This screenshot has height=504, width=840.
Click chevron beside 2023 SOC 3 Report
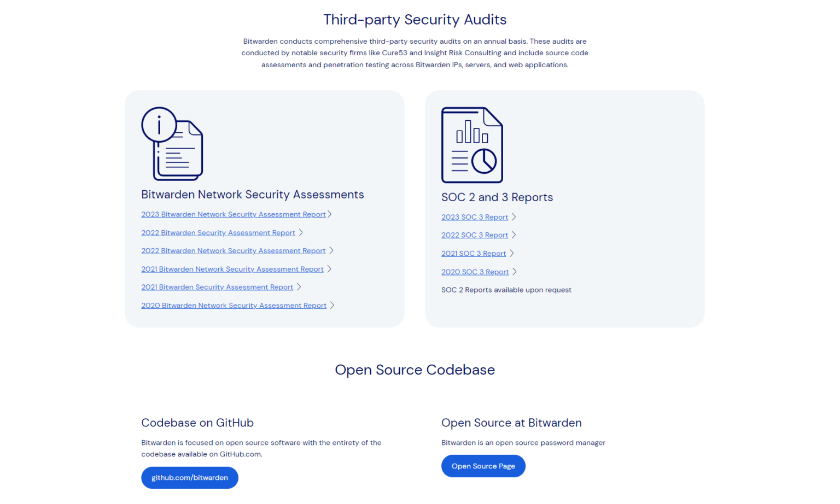514,217
